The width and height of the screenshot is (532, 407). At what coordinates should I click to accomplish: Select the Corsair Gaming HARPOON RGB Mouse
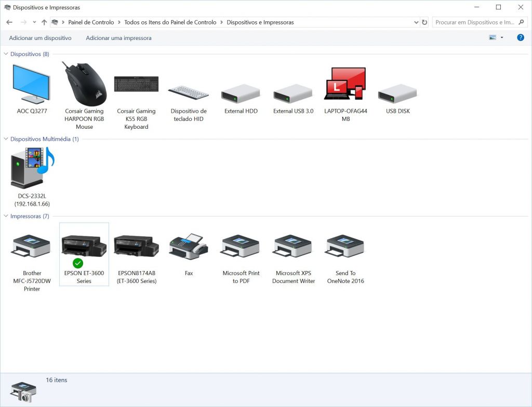[x=84, y=95]
